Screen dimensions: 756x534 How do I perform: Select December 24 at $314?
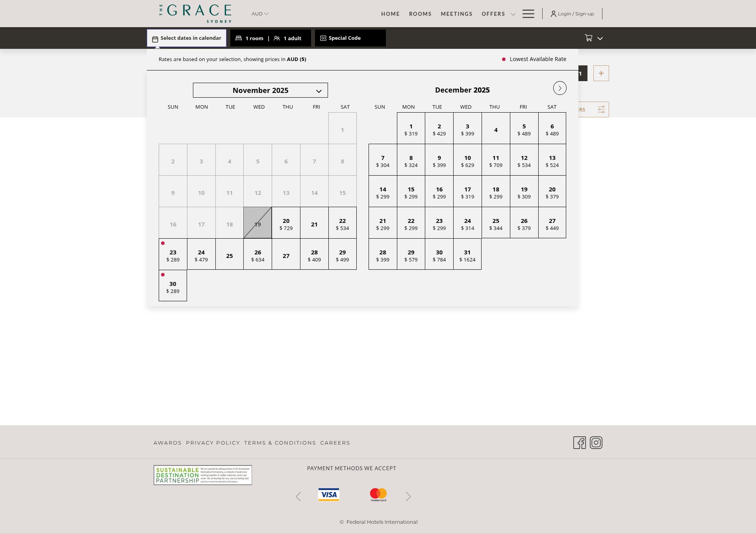467,222
